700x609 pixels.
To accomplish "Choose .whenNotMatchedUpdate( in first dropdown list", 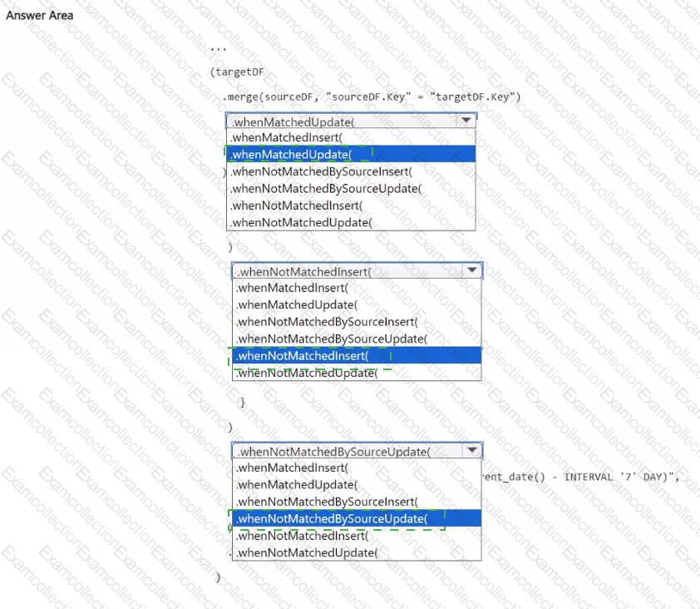I will point(351,222).
